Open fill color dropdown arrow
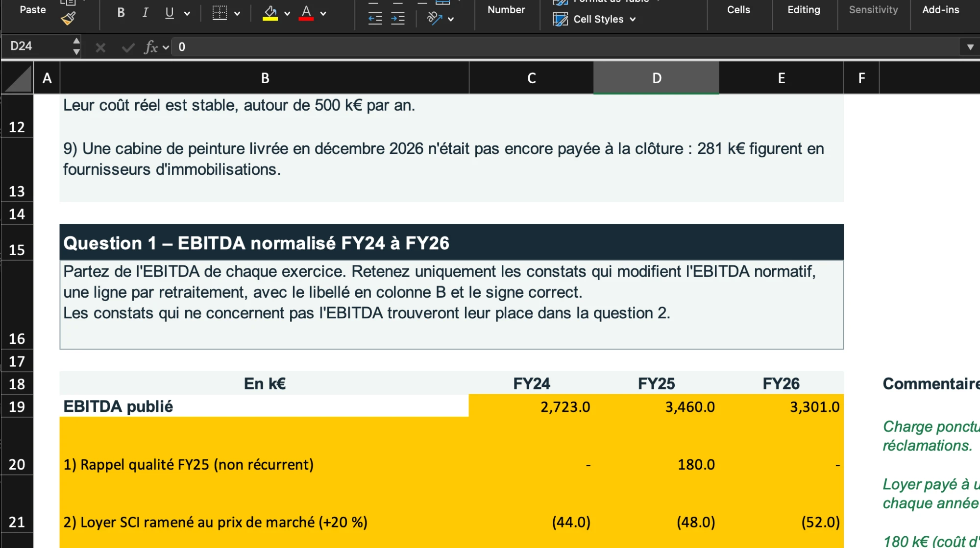The width and height of the screenshot is (980, 548). 287,14
